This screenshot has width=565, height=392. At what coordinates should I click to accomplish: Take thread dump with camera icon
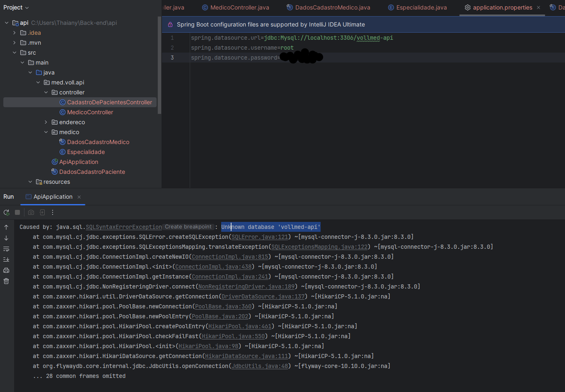click(31, 212)
